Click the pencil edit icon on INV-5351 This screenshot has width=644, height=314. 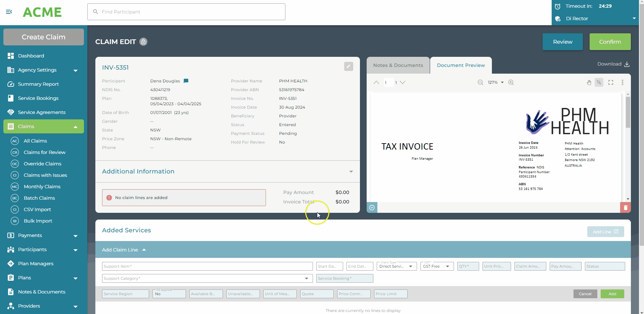coord(349,67)
